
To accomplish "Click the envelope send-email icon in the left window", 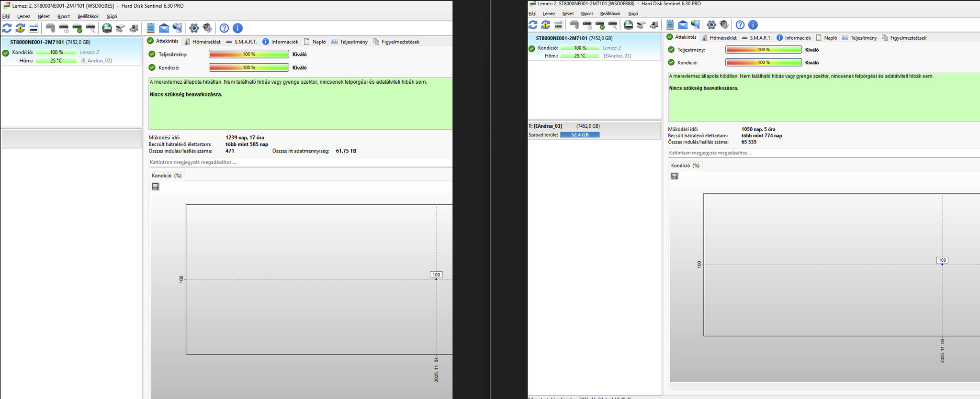I will point(164,28).
